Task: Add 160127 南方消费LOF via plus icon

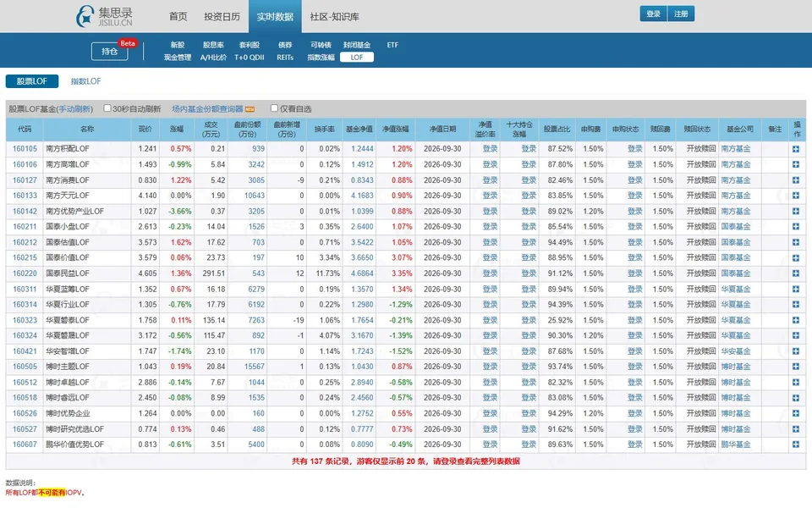Action: (x=796, y=179)
